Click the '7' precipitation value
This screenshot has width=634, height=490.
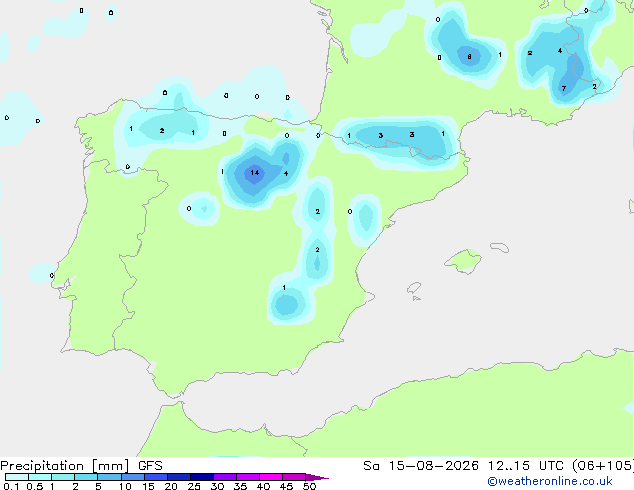click(x=564, y=89)
